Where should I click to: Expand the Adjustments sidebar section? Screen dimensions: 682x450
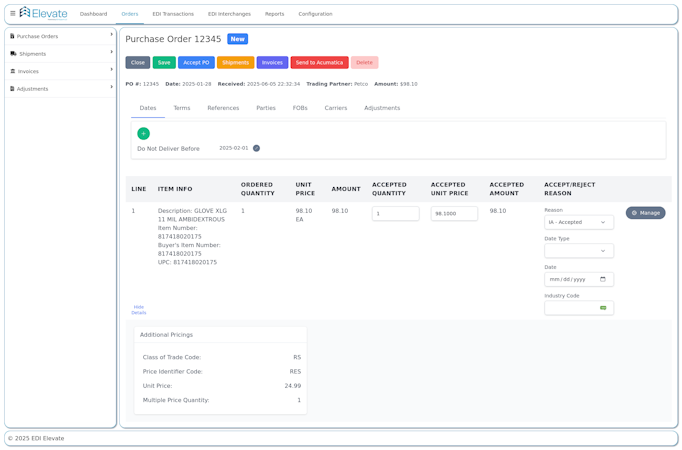click(x=111, y=88)
